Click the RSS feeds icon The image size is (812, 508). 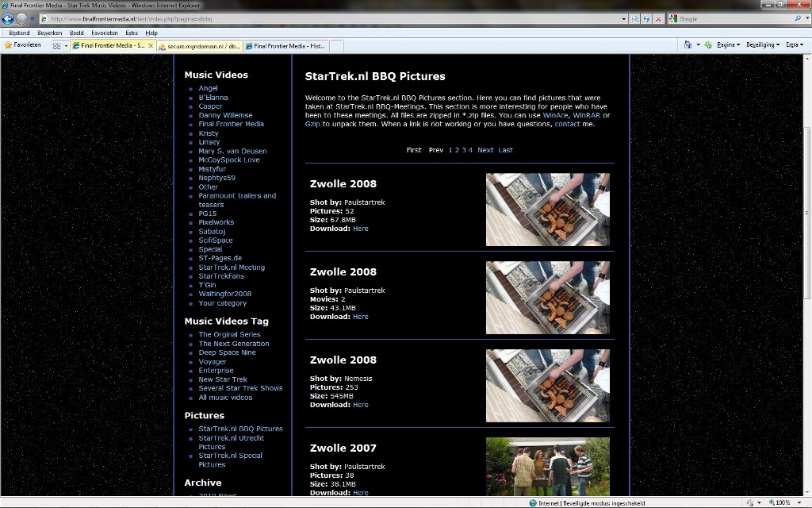click(x=708, y=45)
